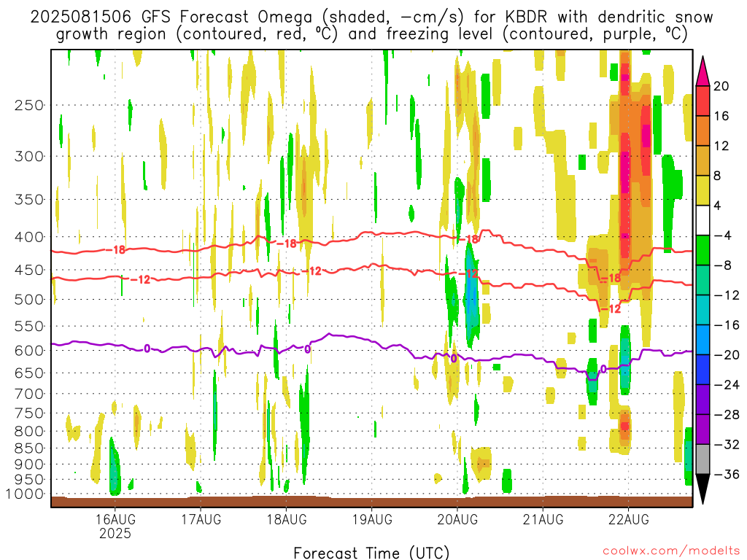
Task: Click the 16AUG date label
Action: point(115,519)
